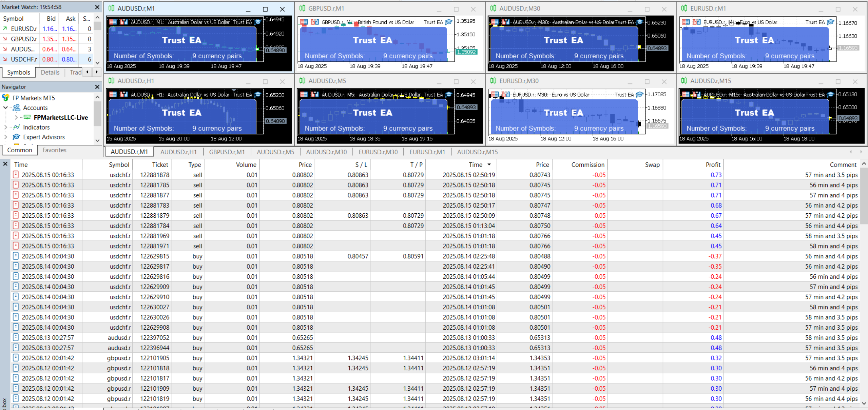Expand the Expert Advisors tree node

[x=5, y=137]
